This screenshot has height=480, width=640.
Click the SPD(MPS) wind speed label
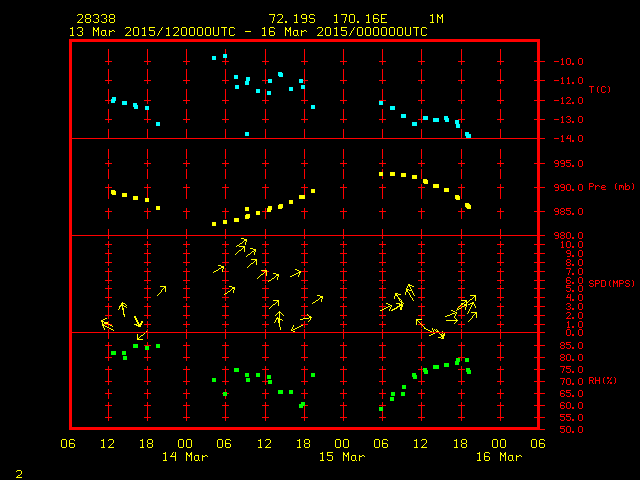point(609,284)
